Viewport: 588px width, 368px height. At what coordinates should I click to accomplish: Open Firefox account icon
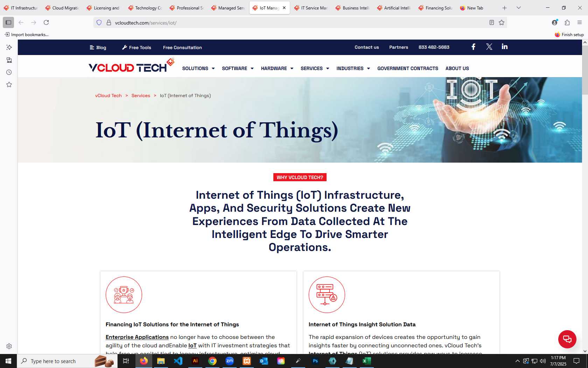(x=555, y=22)
